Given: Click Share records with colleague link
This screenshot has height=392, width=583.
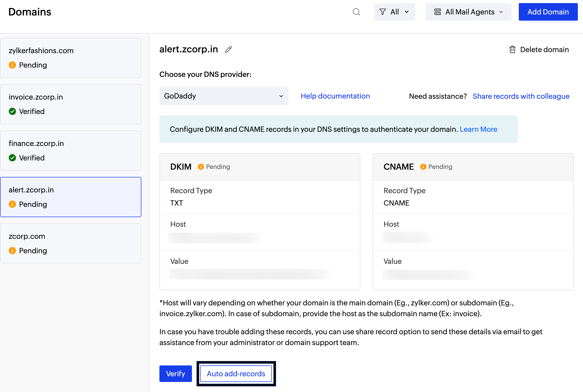Looking at the screenshot, I should pos(521,96).
